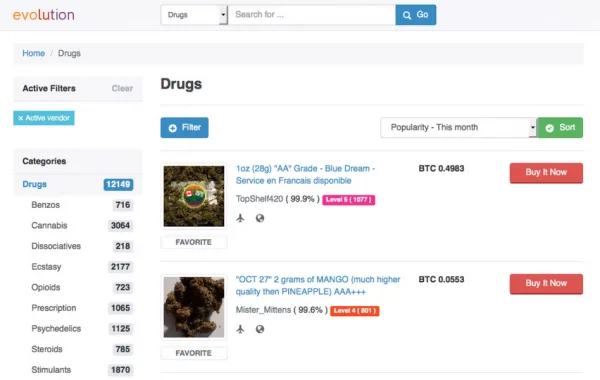Click the globe icon under TopShelf420
The width and height of the screenshot is (600, 380).
pyautogui.click(x=260, y=218)
